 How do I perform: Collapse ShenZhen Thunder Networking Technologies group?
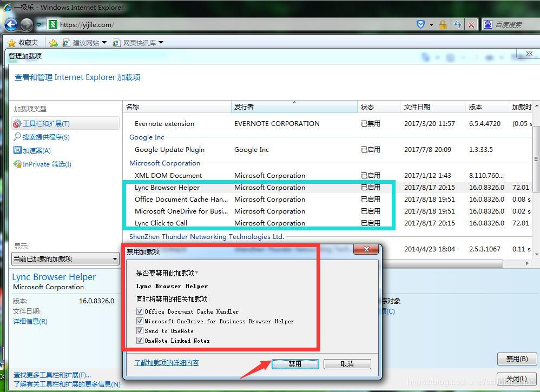coord(207,236)
